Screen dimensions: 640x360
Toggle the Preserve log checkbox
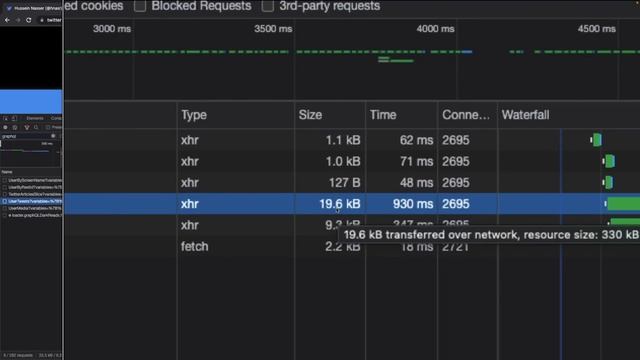point(48,127)
